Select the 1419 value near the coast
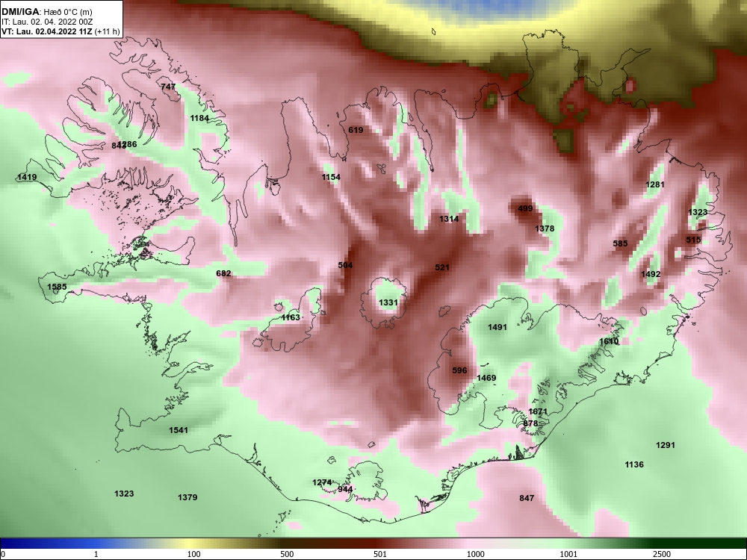Screen dimensions: 747x560 (27, 177)
